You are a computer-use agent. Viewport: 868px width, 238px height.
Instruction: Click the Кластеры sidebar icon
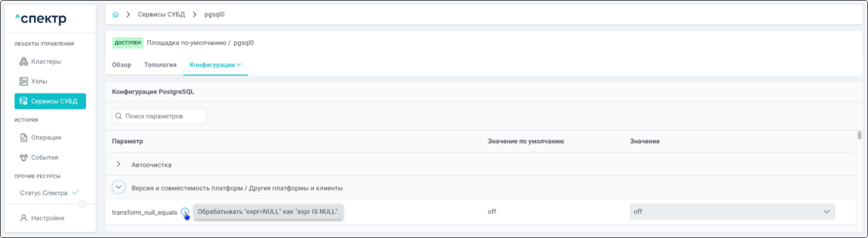tap(24, 62)
